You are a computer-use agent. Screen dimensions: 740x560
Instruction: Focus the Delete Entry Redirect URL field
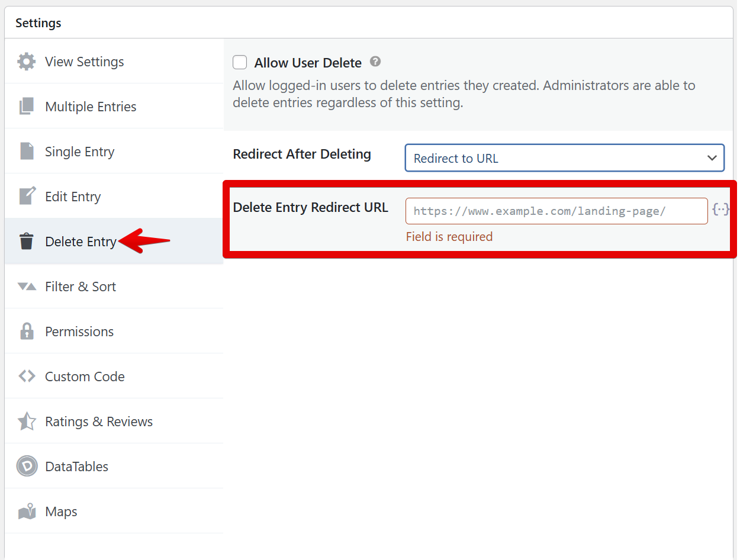[556, 211]
